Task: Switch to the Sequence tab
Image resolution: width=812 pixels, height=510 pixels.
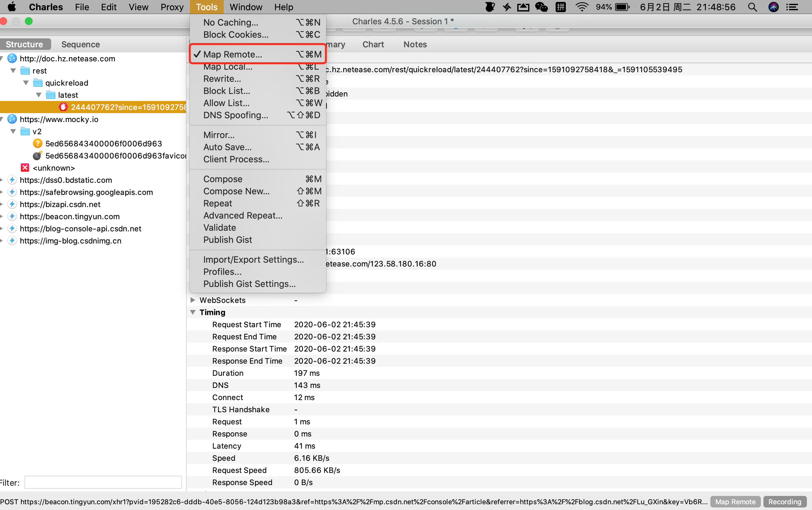Action: [80, 44]
